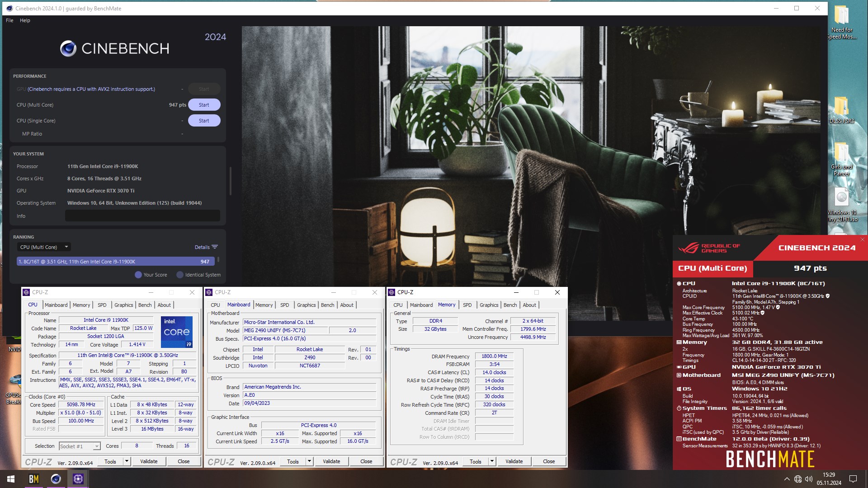Close the BenchMate overlay panel
Screen dimensions: 868x488
863,239
